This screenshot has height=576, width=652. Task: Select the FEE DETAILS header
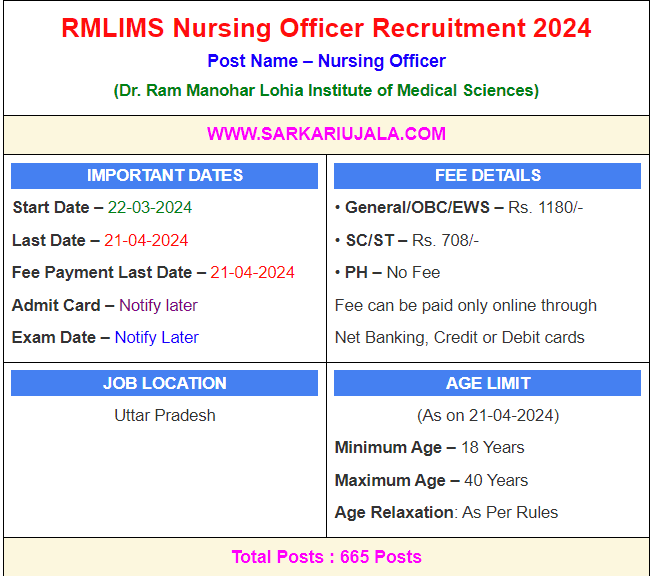coord(488,176)
